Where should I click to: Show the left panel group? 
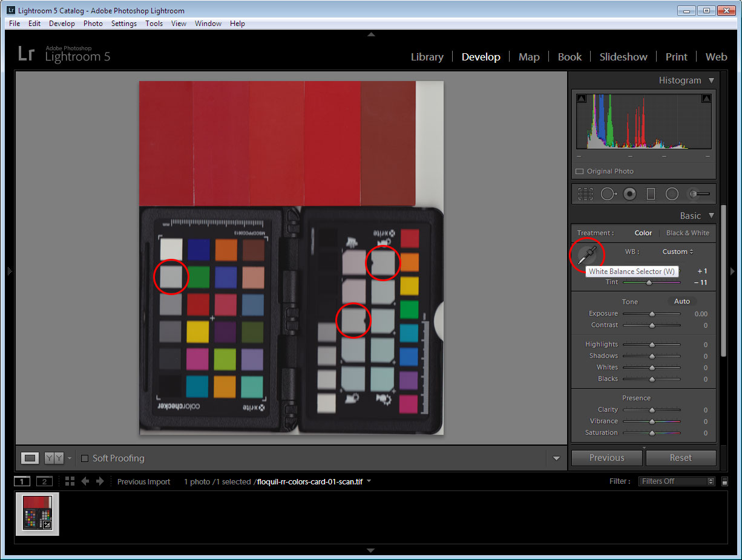tap(9, 272)
